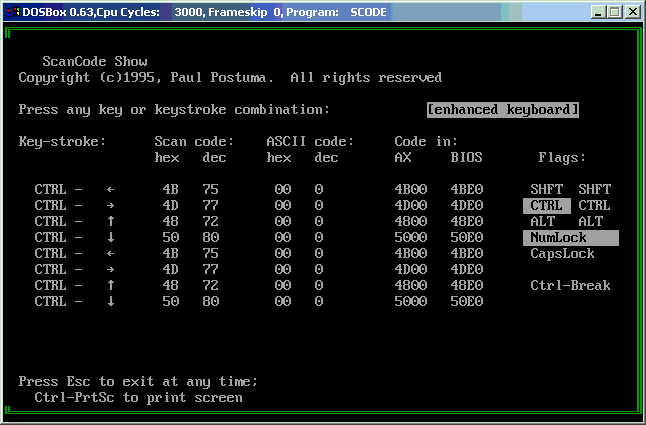Click the 'ASCII code:' column header
Screen dimensions: 646x425
[310, 142]
